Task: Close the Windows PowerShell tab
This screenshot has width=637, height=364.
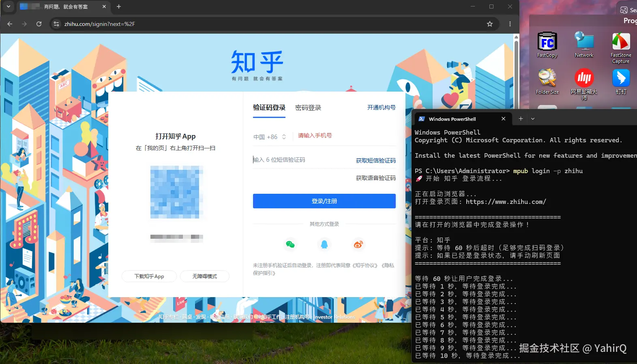Action: point(503,119)
